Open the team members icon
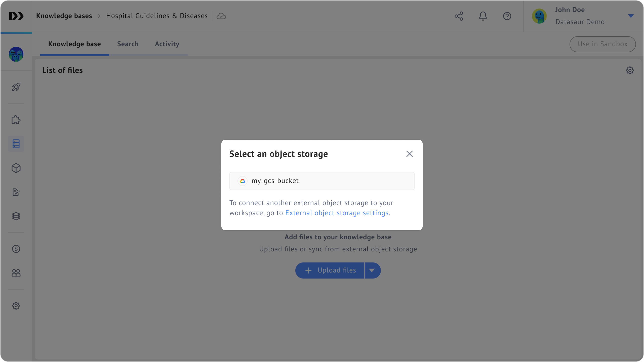644x362 pixels. coord(16,273)
